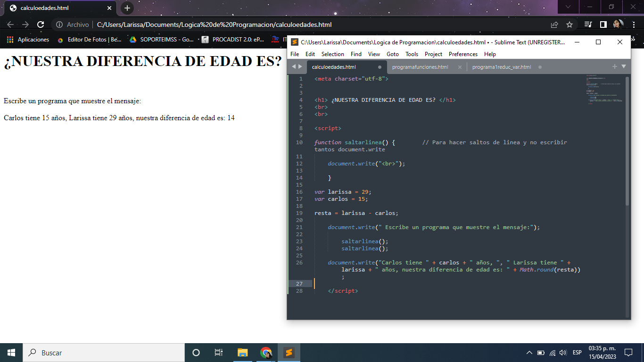Open Sublime Text View menu
Image resolution: width=644 pixels, height=362 pixels.
point(374,54)
